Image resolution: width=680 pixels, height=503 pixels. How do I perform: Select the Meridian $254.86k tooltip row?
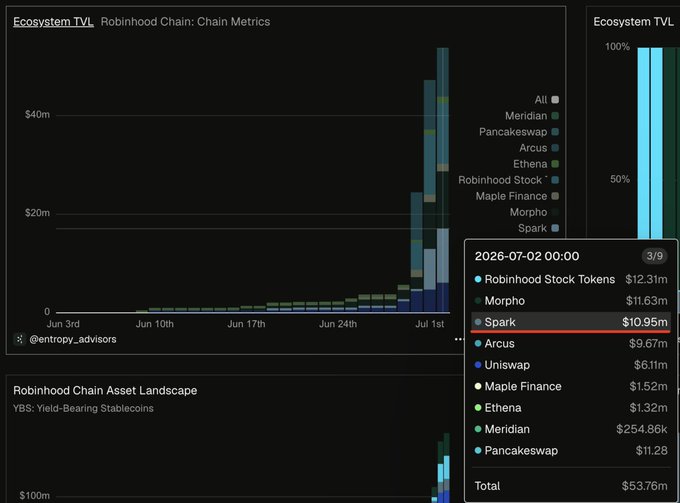tap(571, 429)
